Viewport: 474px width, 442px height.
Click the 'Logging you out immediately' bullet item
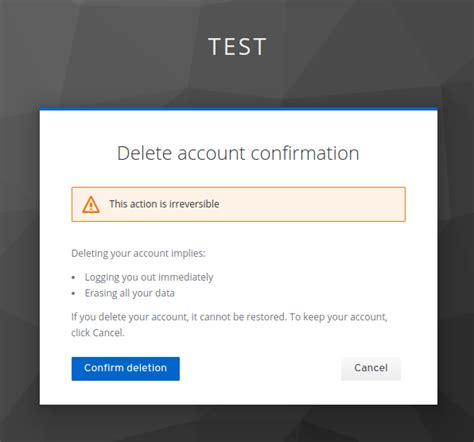pyautogui.click(x=149, y=277)
